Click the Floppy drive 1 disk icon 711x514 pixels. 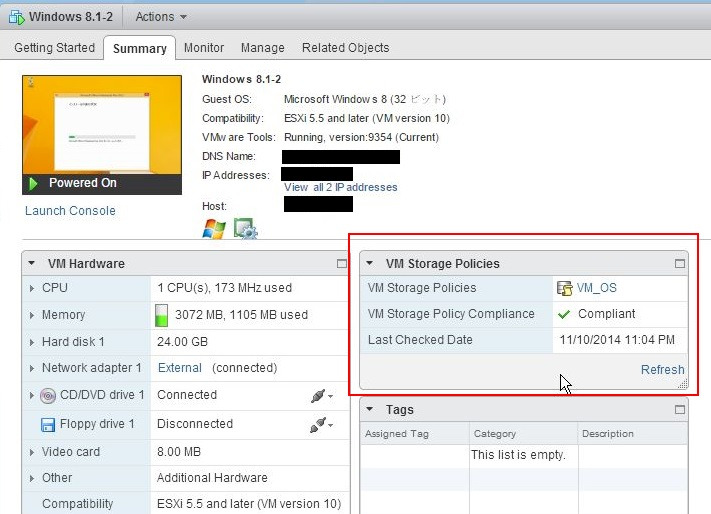[48, 425]
